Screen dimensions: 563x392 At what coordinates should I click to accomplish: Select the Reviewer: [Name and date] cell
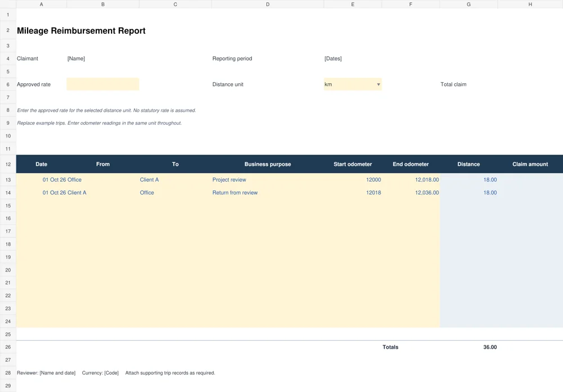[x=46, y=373]
